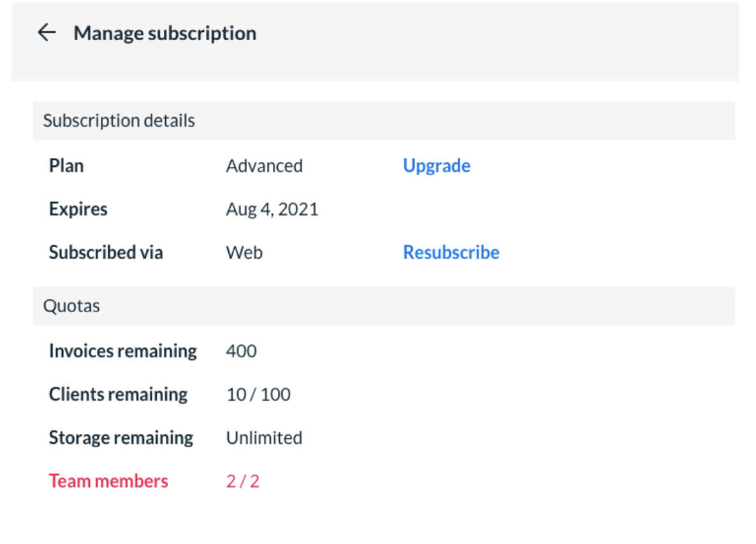The width and height of the screenshot is (756, 544).
Task: Click the 400 invoices value
Action: [242, 351]
